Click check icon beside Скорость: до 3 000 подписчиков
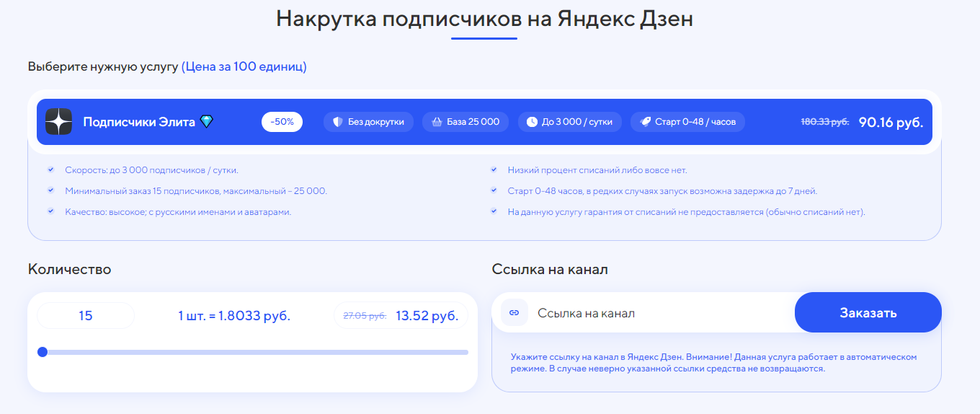Image resolution: width=980 pixels, height=414 pixels. pos(50,170)
